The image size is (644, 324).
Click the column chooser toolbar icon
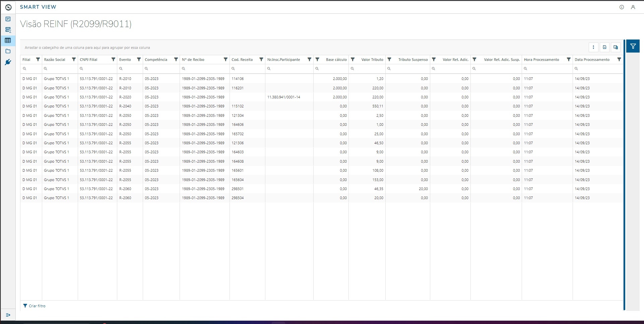(x=616, y=47)
